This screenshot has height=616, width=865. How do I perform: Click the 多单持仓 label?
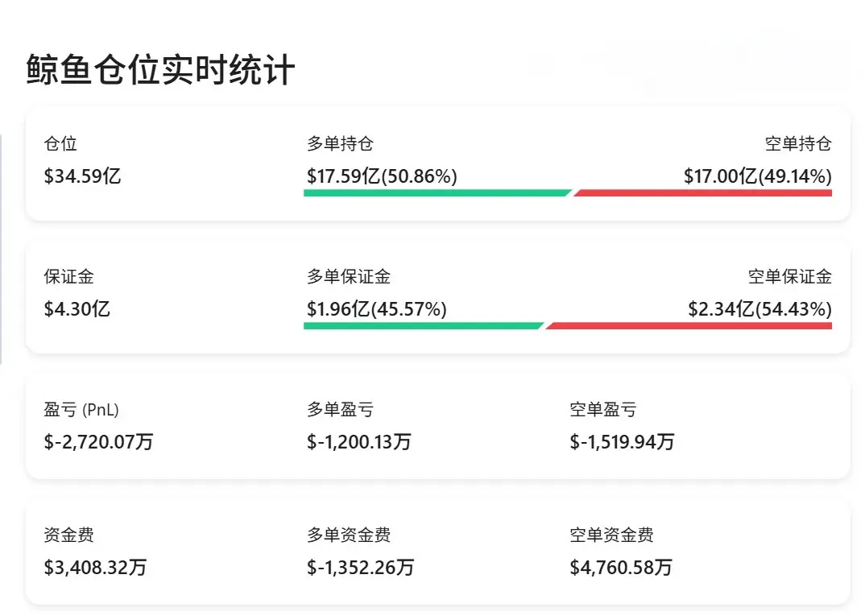[340, 144]
